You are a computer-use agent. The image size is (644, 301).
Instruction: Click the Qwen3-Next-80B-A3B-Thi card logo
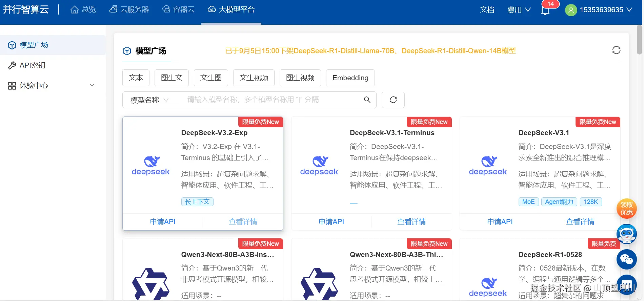click(319, 284)
